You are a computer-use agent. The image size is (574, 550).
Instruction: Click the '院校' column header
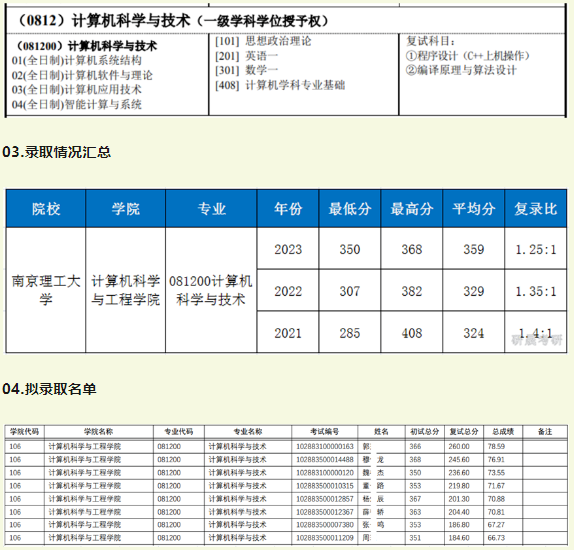[46, 209]
